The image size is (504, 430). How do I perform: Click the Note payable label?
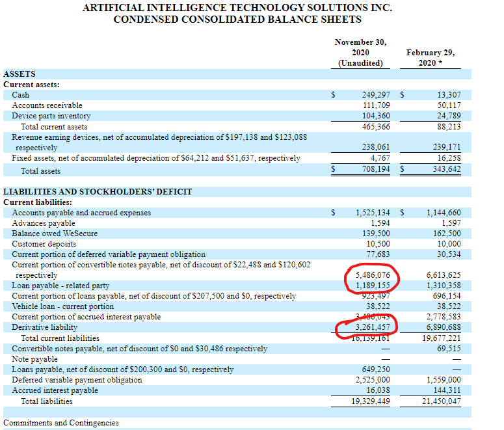tap(34, 359)
